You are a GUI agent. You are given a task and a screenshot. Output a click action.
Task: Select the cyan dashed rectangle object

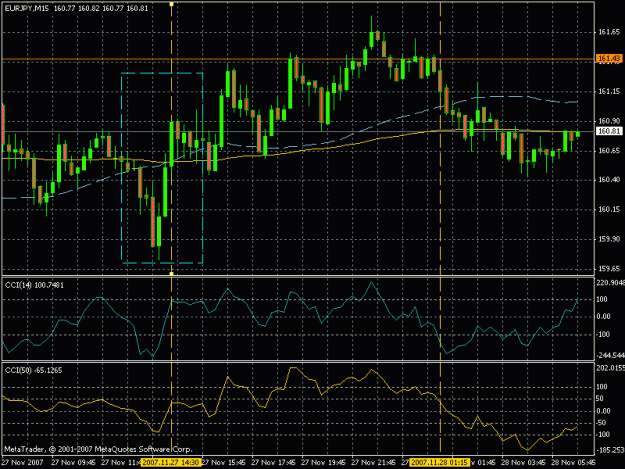(162, 168)
